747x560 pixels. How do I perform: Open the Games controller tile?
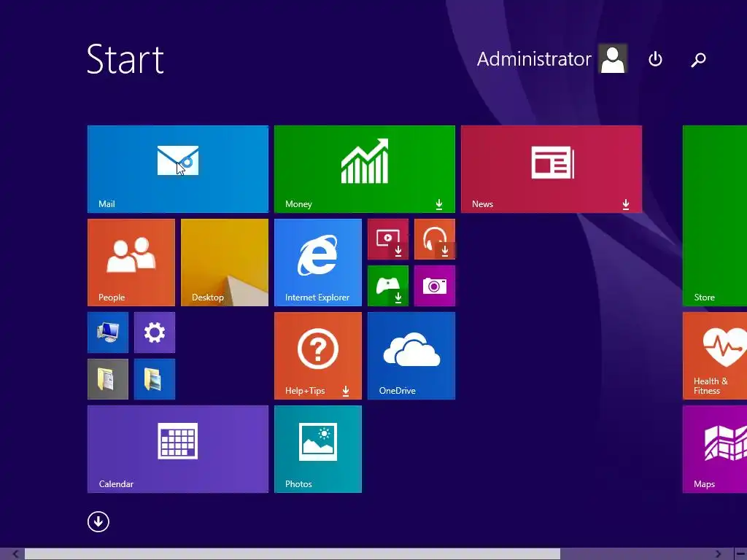388,286
